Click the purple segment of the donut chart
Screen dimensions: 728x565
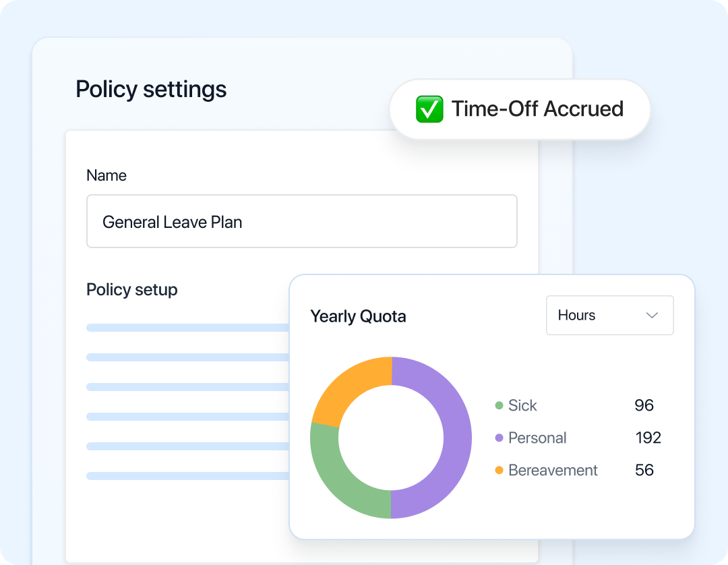(x=457, y=438)
